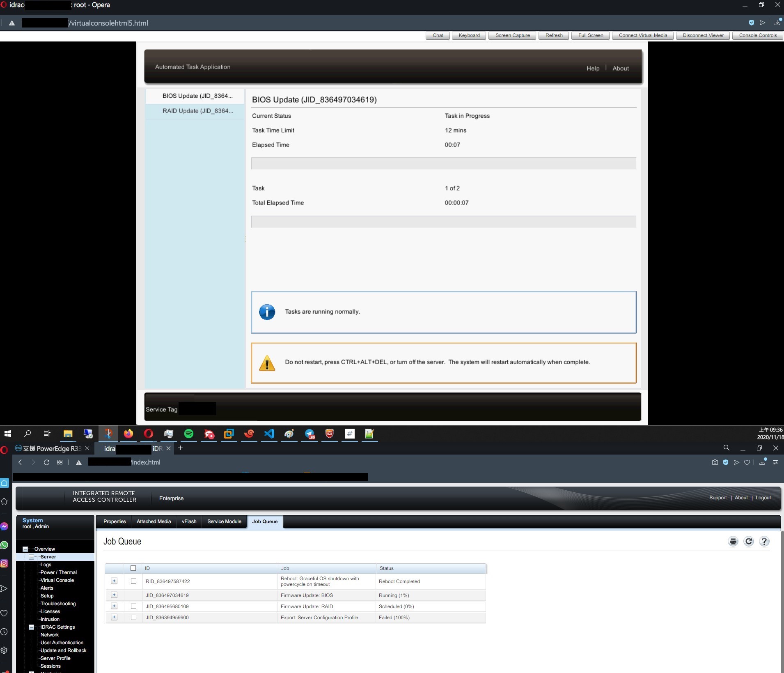Collapse the iDRAC Settings tree node
Screen dimensions: 784x673
pos(31,627)
